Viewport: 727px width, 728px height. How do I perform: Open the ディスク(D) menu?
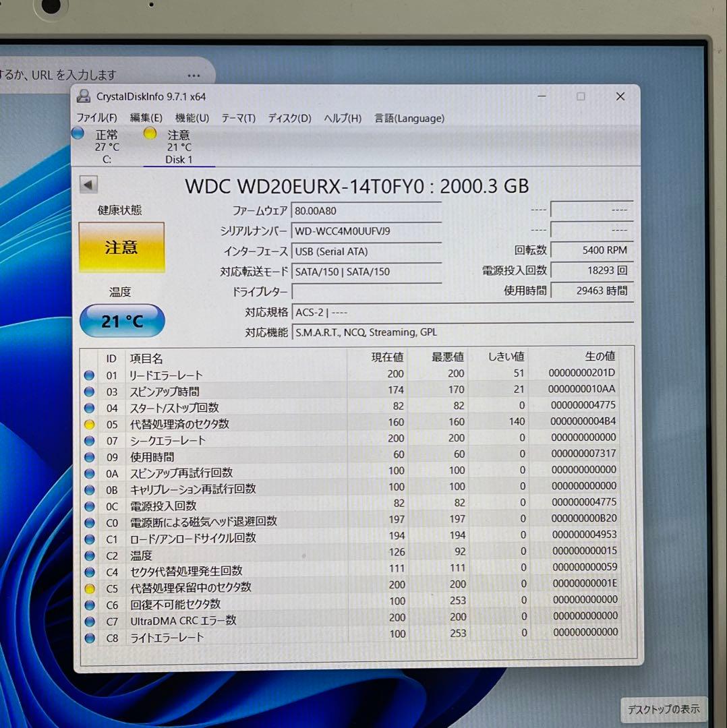coord(289,118)
